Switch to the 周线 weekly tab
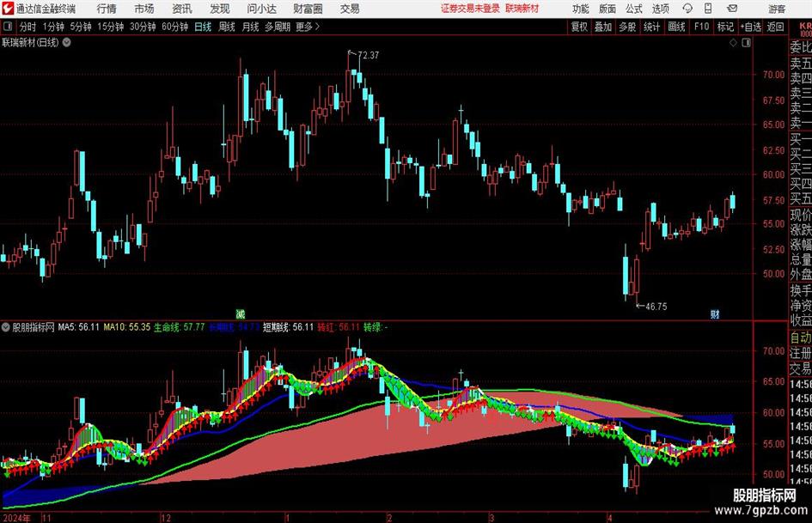Image resolution: width=812 pixels, height=523 pixels. click(227, 27)
